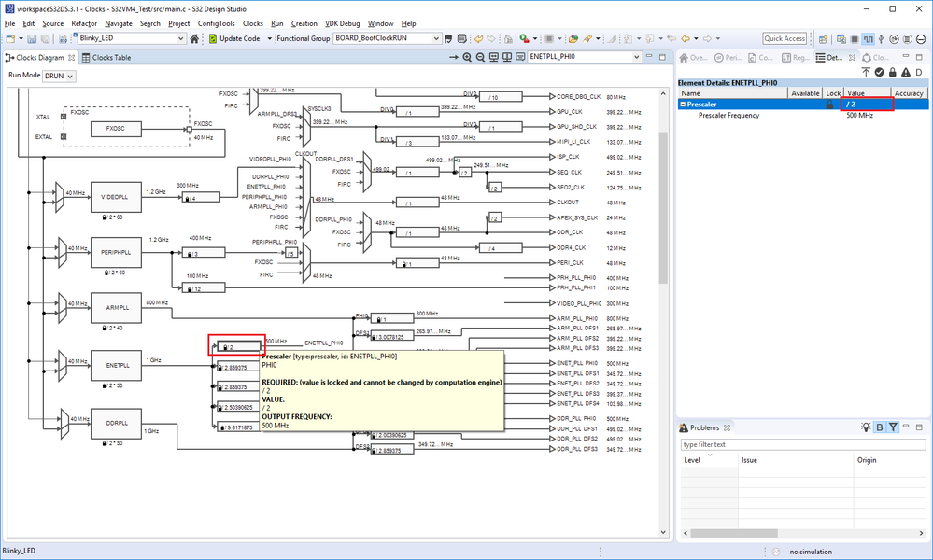The height and width of the screenshot is (560, 933).
Task: Click the lightbulb icon in Problems view
Action: coord(866,427)
